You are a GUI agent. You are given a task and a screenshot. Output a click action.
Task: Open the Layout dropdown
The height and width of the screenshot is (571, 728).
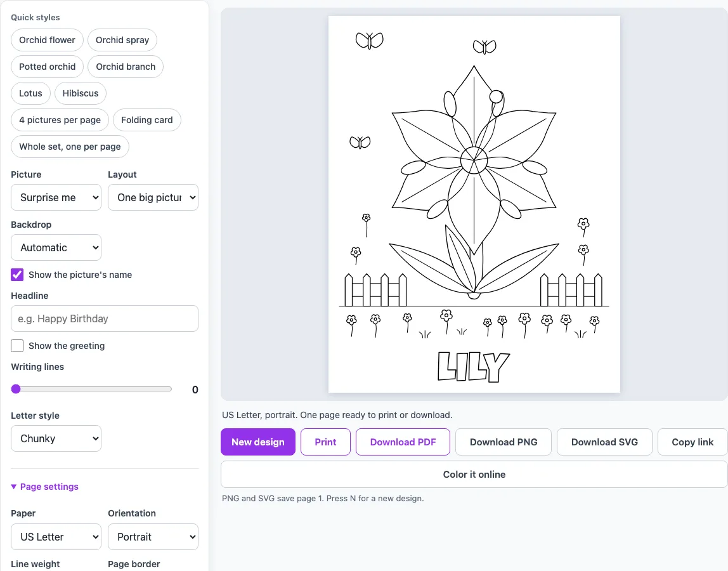pos(153,197)
